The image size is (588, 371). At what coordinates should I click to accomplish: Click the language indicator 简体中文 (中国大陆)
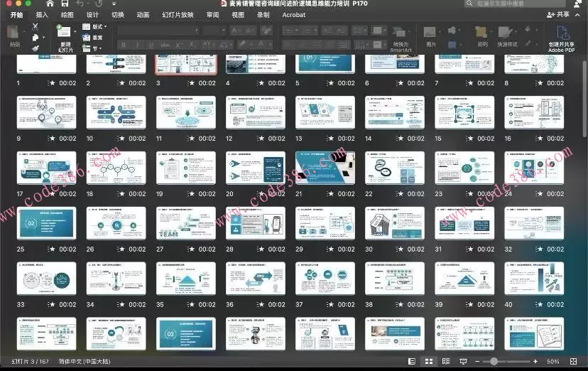click(85, 362)
